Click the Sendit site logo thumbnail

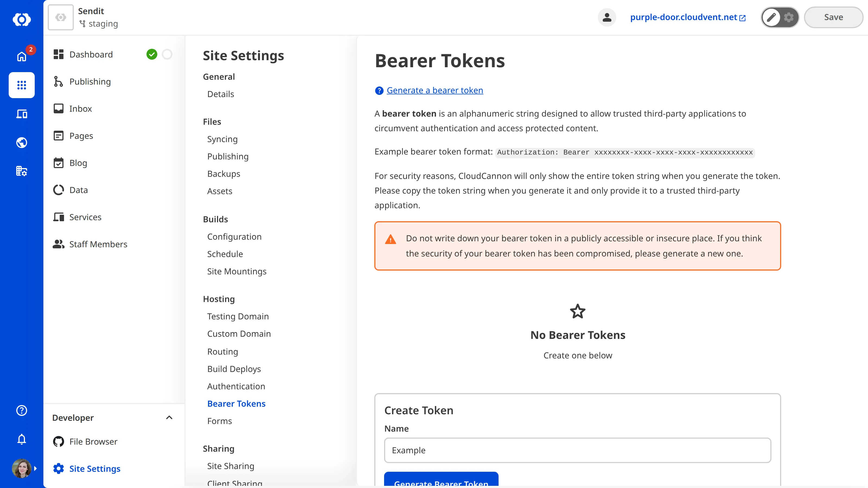tap(61, 17)
